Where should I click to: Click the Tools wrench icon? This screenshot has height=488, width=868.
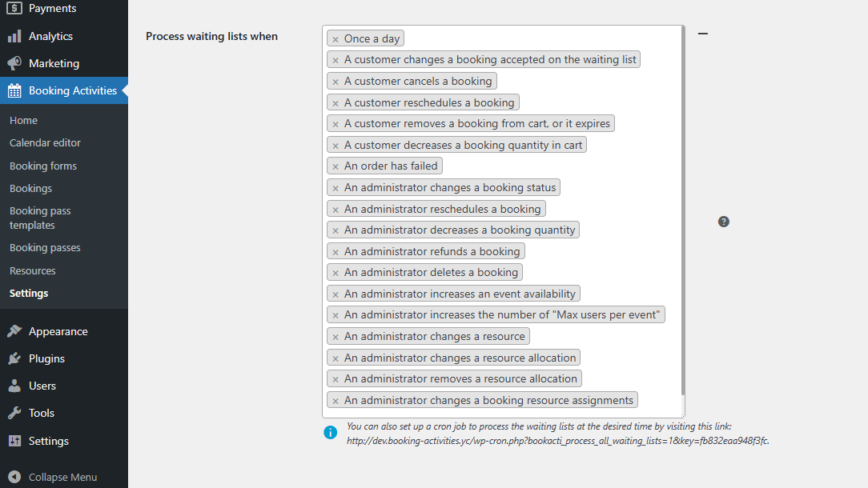pos(14,414)
